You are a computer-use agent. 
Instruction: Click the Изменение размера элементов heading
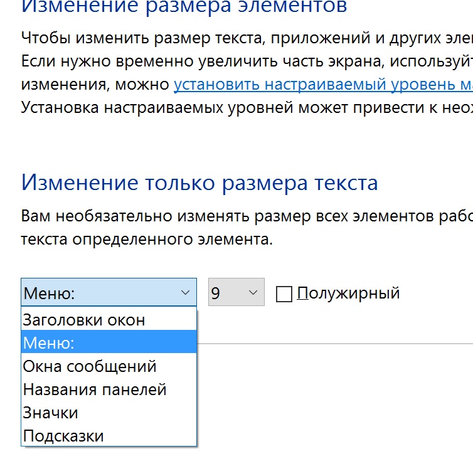(184, 8)
